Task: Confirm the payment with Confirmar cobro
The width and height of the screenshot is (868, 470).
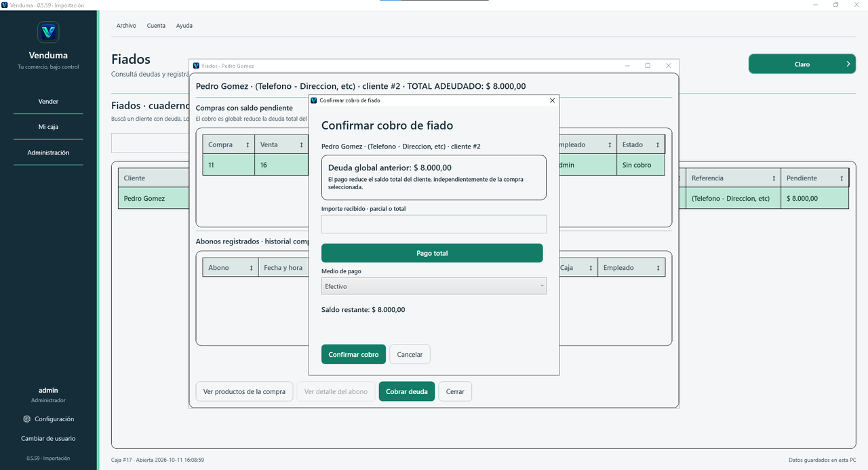Action: point(353,355)
